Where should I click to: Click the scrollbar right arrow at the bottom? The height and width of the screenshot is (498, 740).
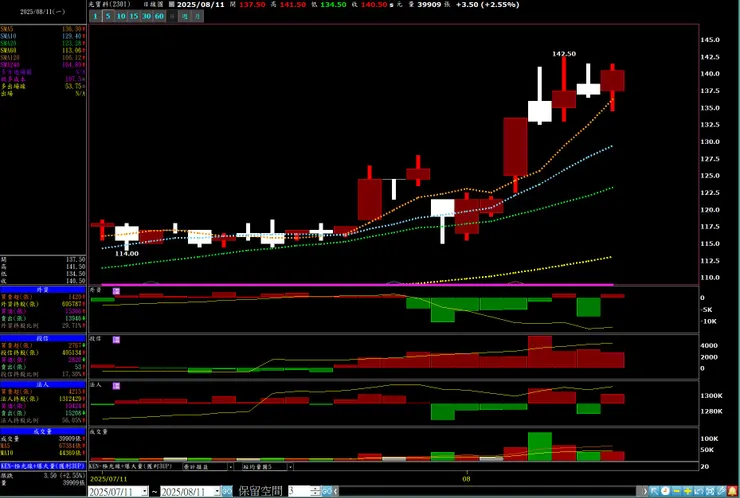coord(644,491)
